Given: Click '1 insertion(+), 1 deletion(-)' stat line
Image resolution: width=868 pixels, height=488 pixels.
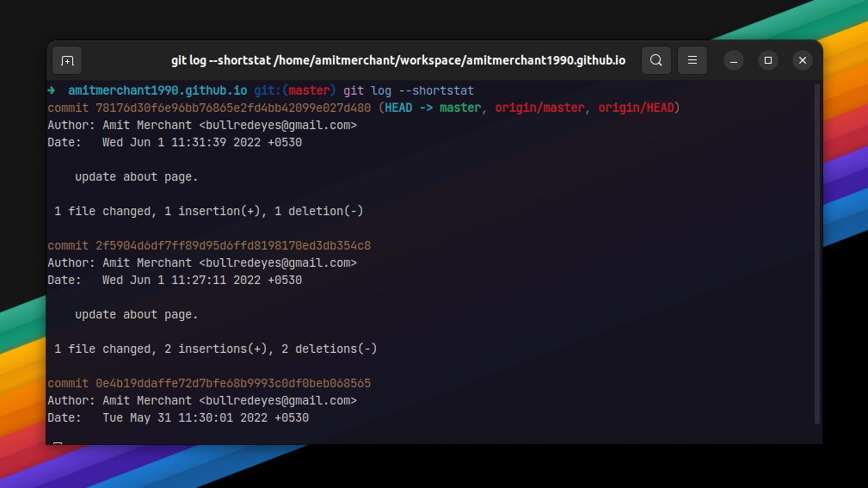Looking at the screenshot, I should (264, 211).
